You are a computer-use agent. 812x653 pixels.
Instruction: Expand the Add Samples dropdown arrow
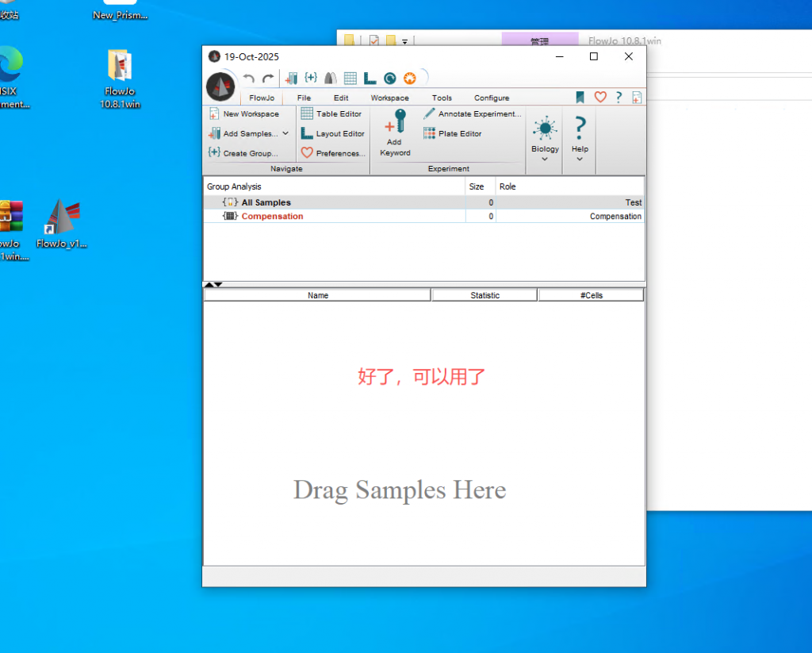285,133
